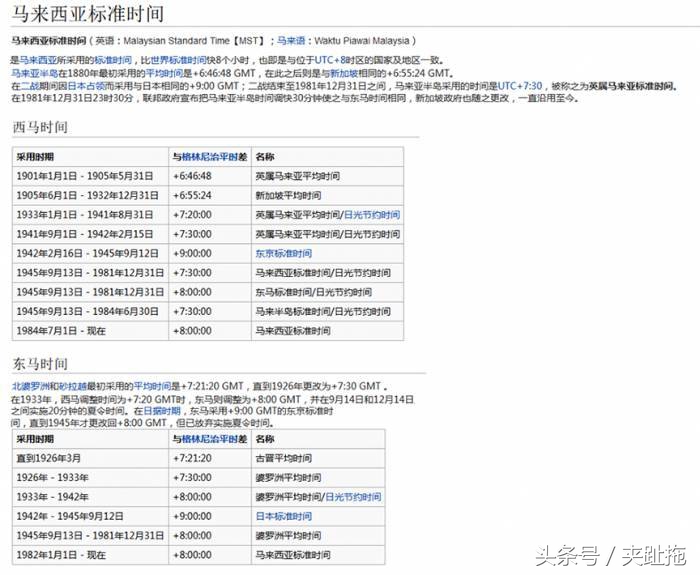Click the cell 新加坡平均时间

tap(328, 196)
